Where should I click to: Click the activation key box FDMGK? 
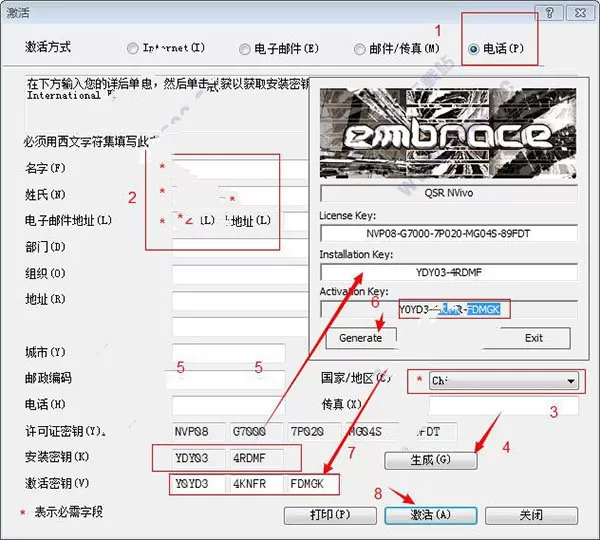pyautogui.click(x=312, y=484)
